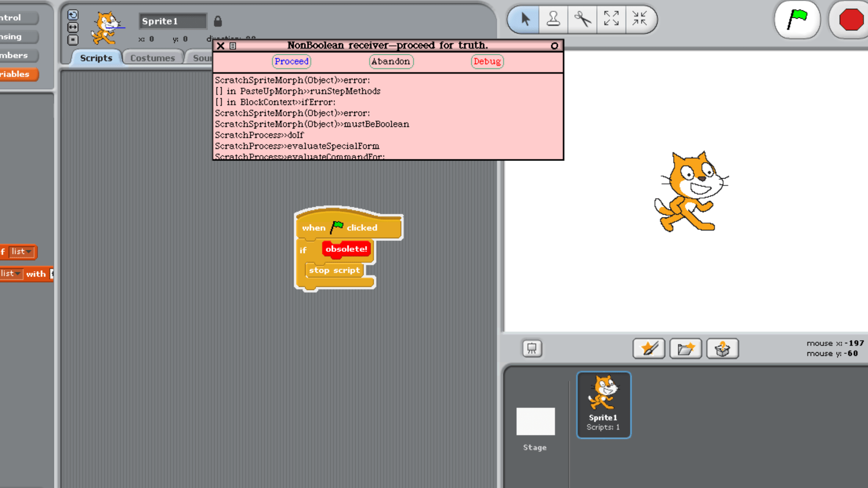
Task: Click Proceed in the error dialog
Action: point(292,62)
